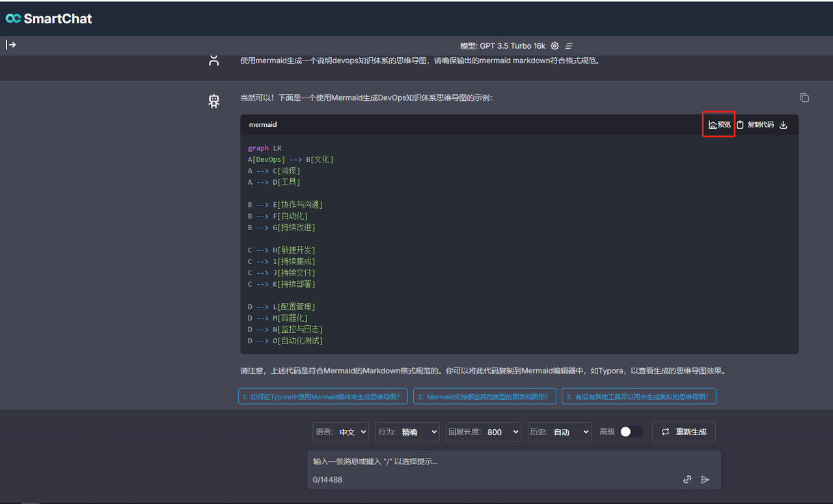The width and height of the screenshot is (833, 504).
Task: Click the user avatar icon
Action: [x=214, y=61]
